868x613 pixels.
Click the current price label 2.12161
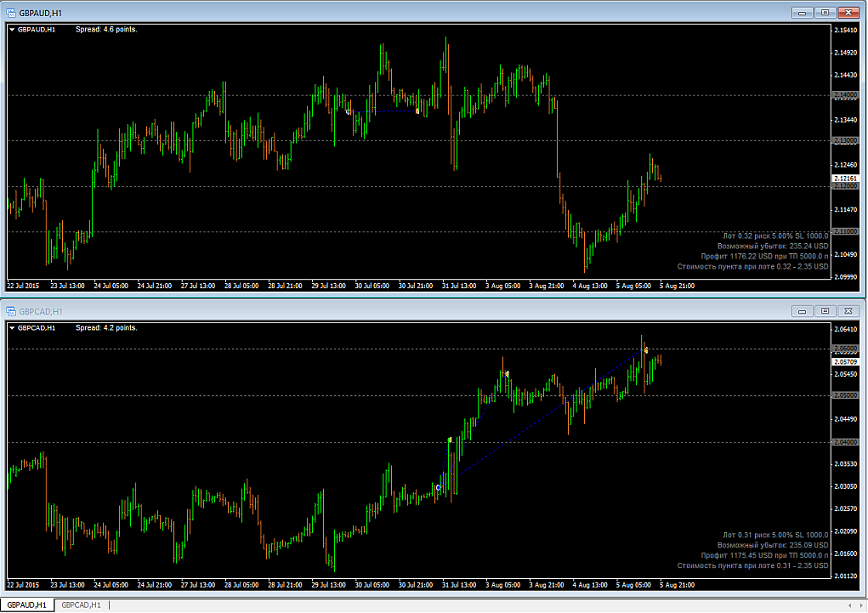(x=845, y=179)
